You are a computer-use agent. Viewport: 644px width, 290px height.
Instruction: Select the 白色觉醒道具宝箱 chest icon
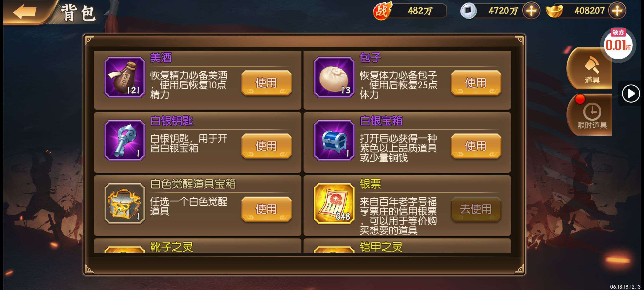point(125,204)
